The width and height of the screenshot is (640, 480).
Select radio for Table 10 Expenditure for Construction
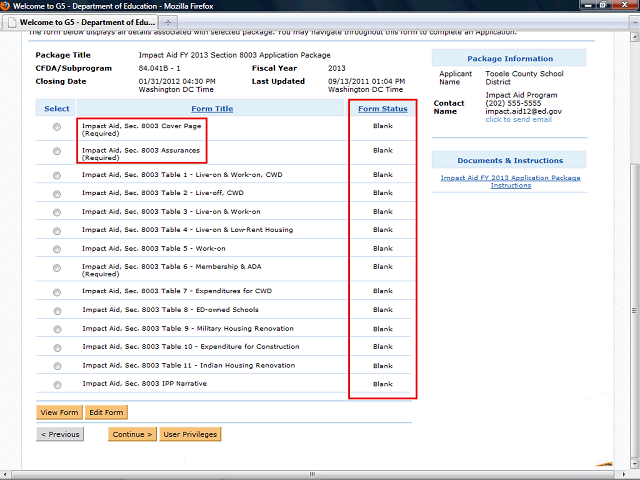pos(57,348)
